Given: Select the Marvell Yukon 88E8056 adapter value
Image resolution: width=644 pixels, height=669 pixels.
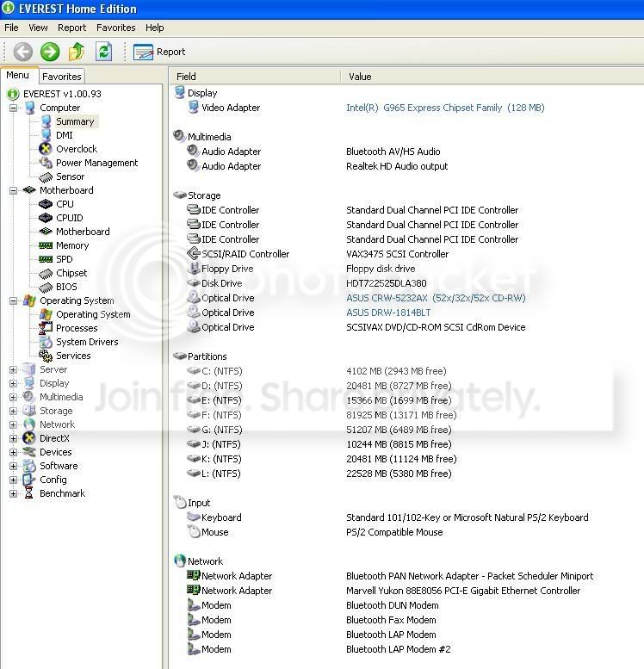Looking at the screenshot, I should (463, 591).
